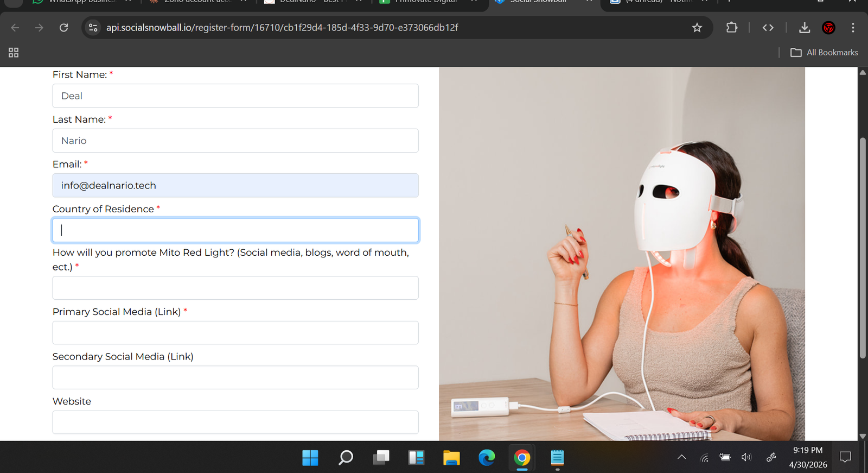This screenshot has height=473, width=868.
Task: Focus the Secondary Social Media link field
Action: (235, 377)
